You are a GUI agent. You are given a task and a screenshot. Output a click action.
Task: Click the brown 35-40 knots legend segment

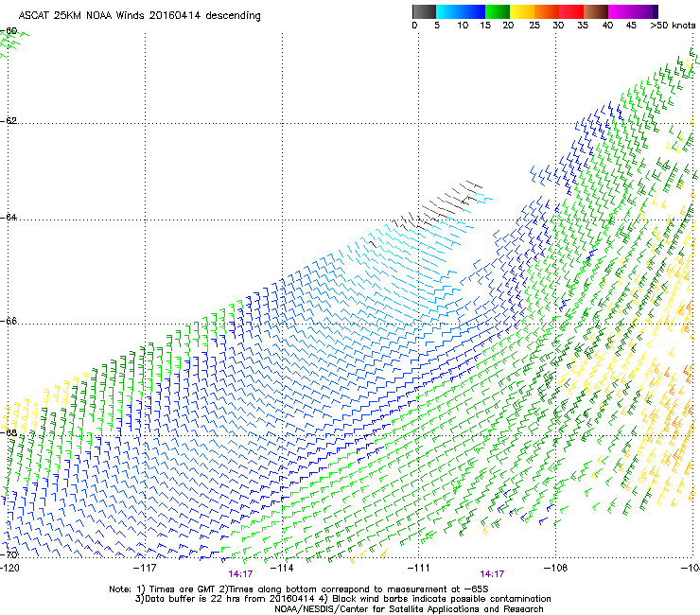596,11
